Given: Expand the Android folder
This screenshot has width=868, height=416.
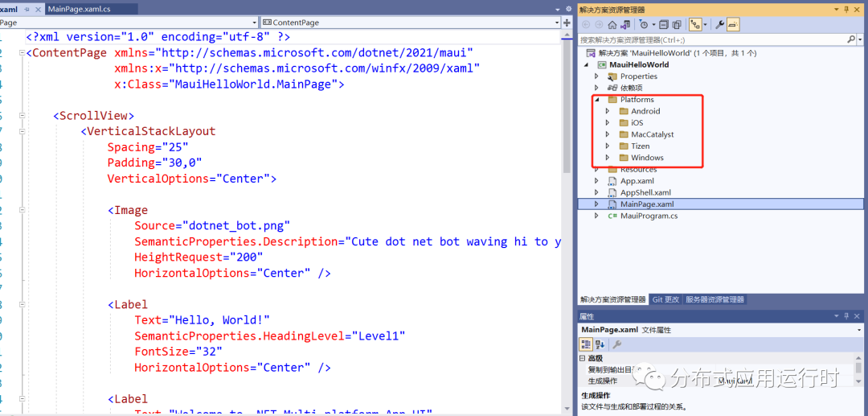Looking at the screenshot, I should click(608, 111).
